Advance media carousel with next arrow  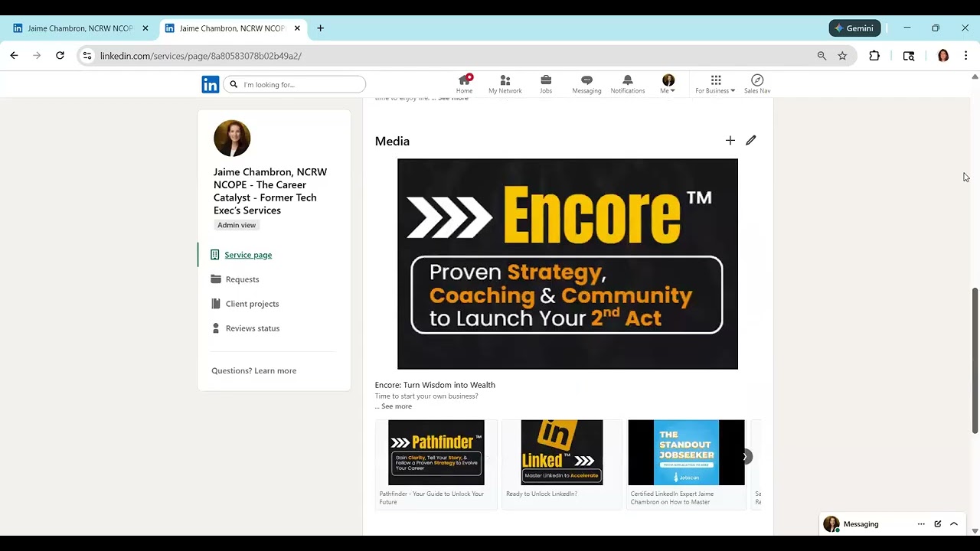click(x=745, y=457)
